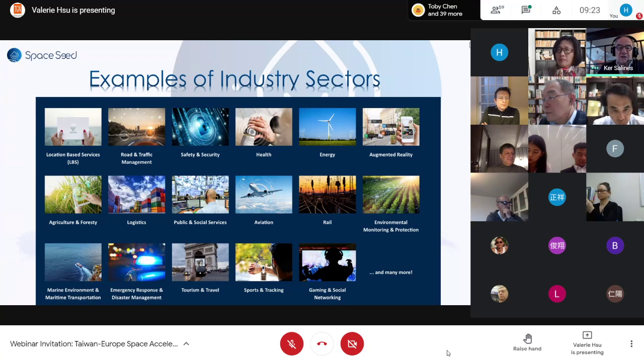Viewport: 644px width, 362px height.
Task: Click the Agriculture & Foresty image
Action: 73,195
